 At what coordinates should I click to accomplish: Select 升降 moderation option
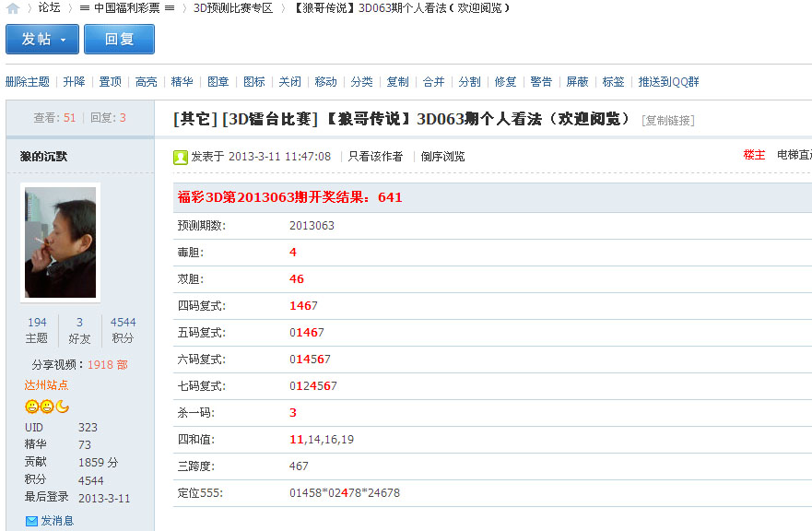pos(74,81)
